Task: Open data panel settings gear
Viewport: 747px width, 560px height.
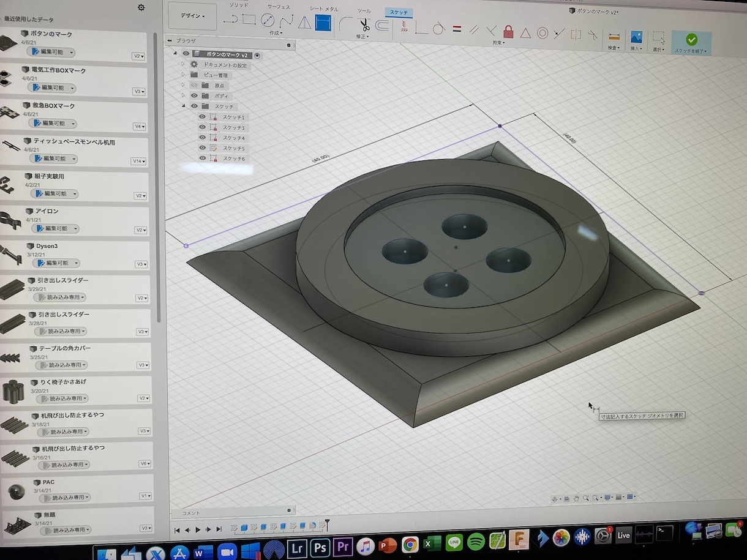Action: pyautogui.click(x=141, y=7)
